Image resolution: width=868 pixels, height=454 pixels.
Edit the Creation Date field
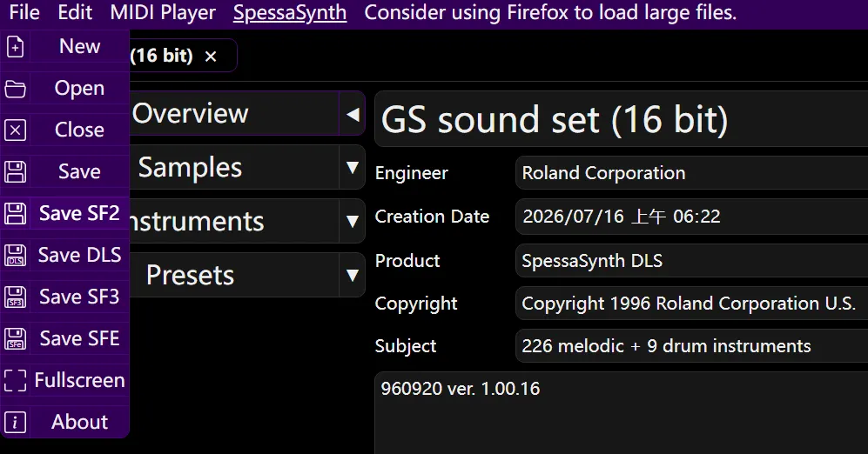point(692,217)
